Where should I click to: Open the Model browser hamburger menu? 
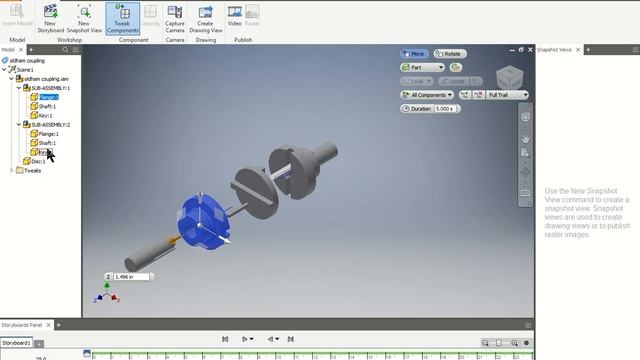click(x=76, y=50)
